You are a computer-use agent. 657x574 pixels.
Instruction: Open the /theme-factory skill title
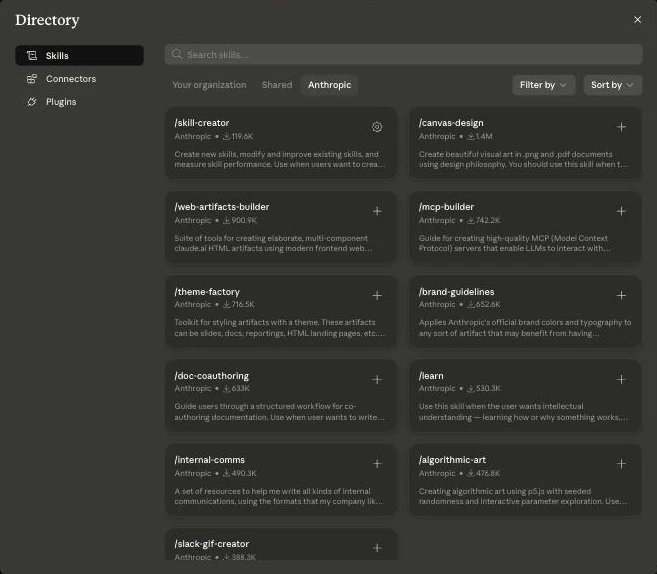(x=207, y=292)
